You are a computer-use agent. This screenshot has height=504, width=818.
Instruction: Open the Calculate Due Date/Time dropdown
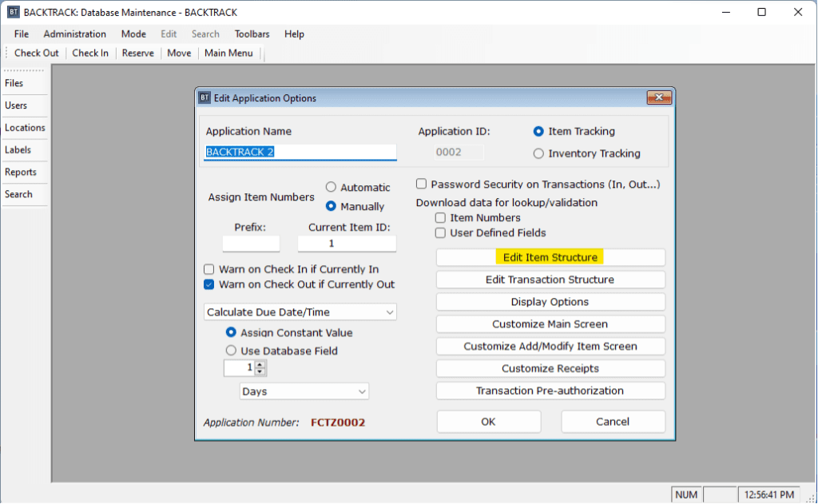(x=391, y=312)
